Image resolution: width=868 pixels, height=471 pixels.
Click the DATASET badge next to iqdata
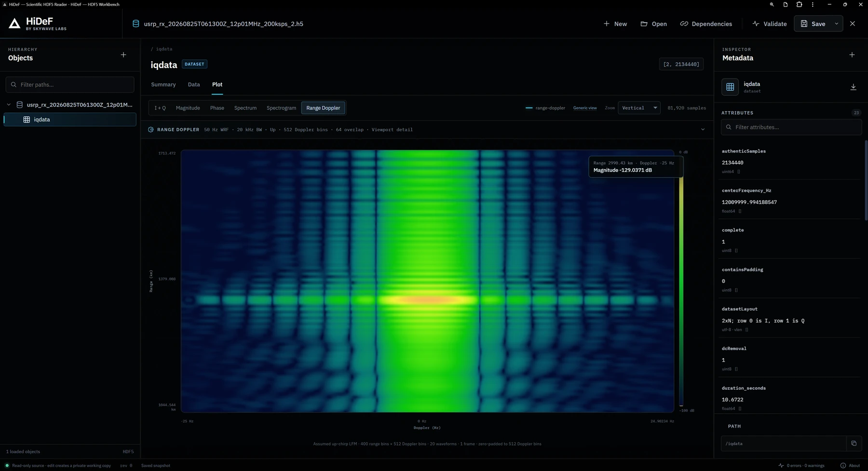click(194, 64)
